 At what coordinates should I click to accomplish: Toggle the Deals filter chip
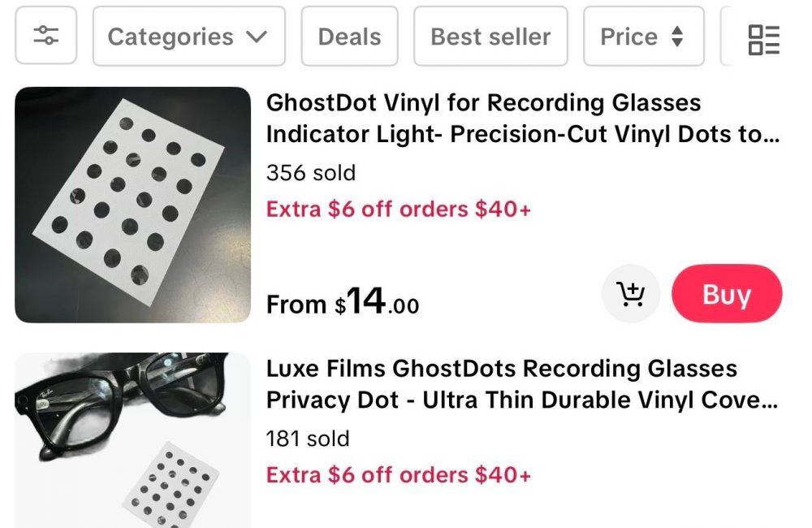click(349, 37)
